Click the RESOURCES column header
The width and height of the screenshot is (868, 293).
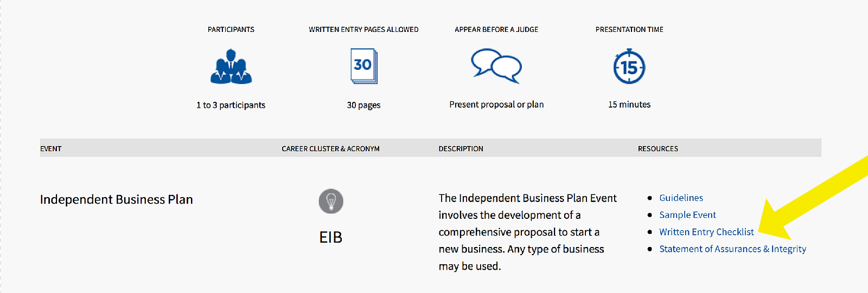click(x=658, y=148)
